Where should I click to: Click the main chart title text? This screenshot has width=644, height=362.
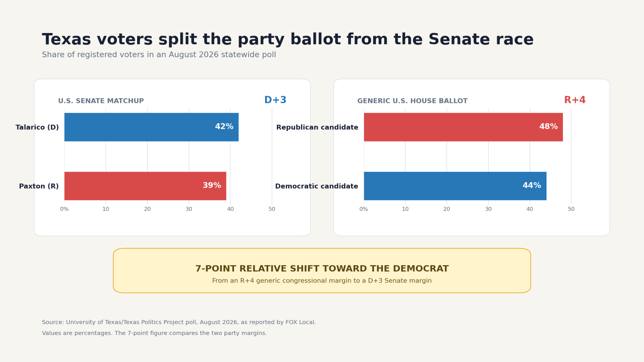(288, 40)
